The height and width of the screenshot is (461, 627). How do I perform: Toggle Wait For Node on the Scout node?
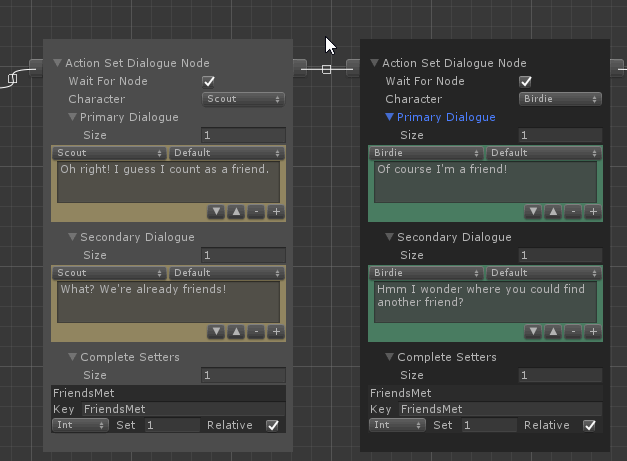click(209, 82)
